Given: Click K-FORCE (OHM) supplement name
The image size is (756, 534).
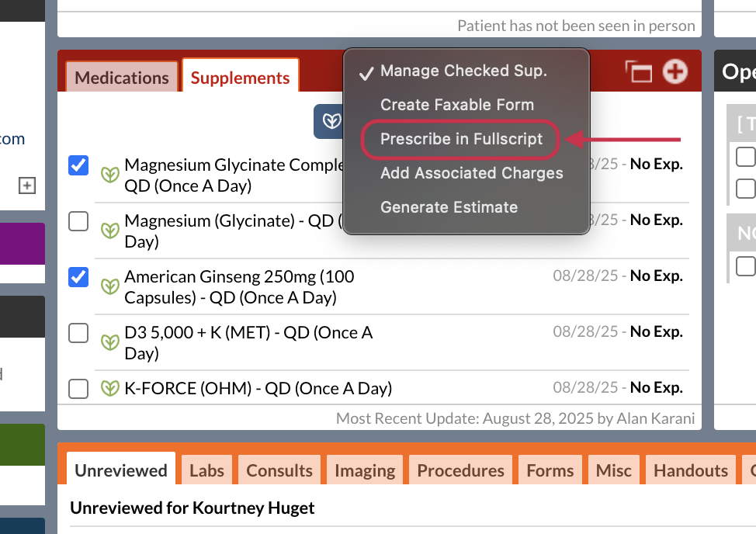Looking at the screenshot, I should 258,388.
